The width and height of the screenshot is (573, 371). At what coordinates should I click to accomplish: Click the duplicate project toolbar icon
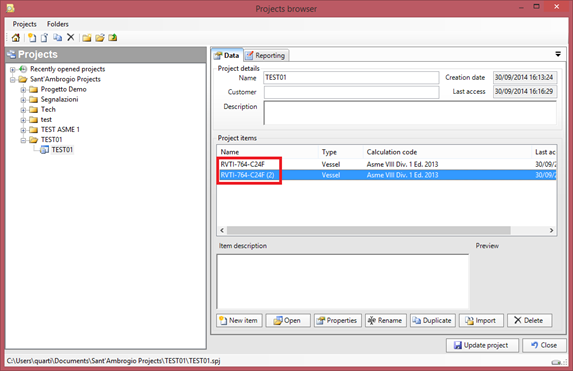(x=57, y=37)
